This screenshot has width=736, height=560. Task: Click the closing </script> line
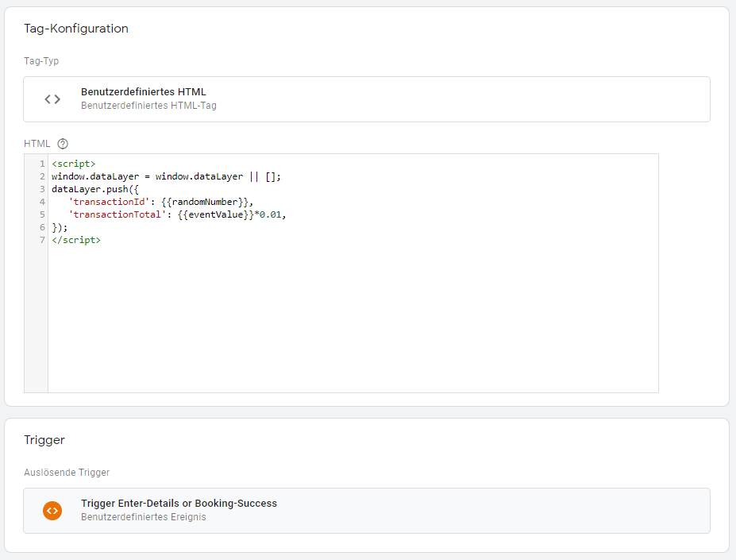point(76,240)
